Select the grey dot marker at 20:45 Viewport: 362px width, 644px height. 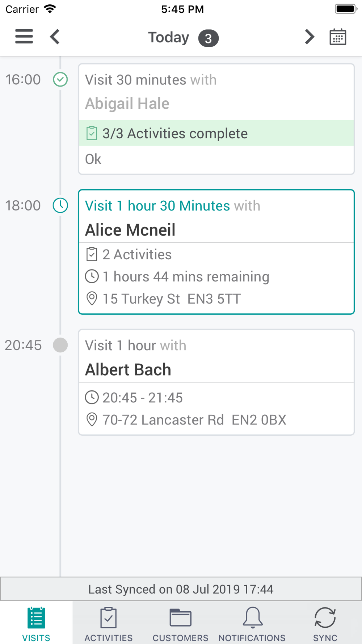pyautogui.click(x=60, y=345)
